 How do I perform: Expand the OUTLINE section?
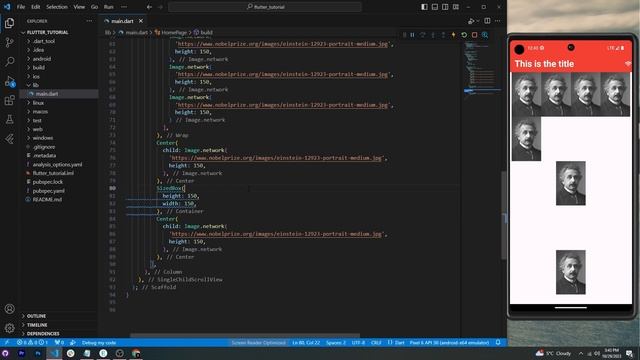36,316
